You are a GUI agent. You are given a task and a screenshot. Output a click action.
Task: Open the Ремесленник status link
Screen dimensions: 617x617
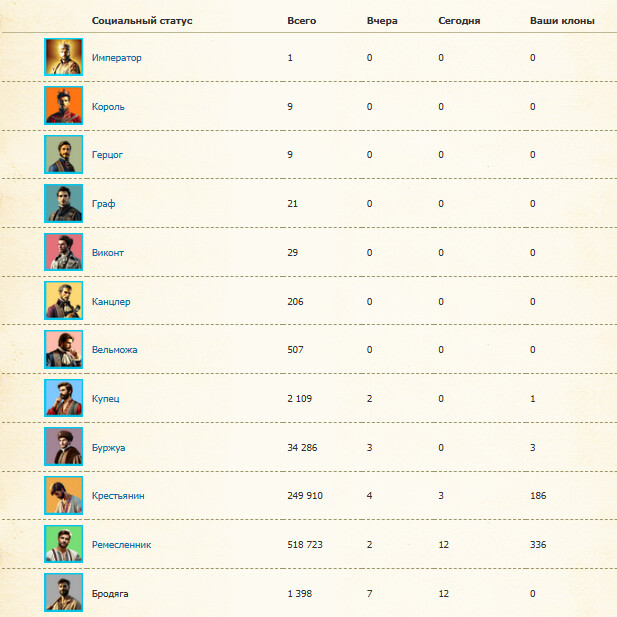coord(121,545)
